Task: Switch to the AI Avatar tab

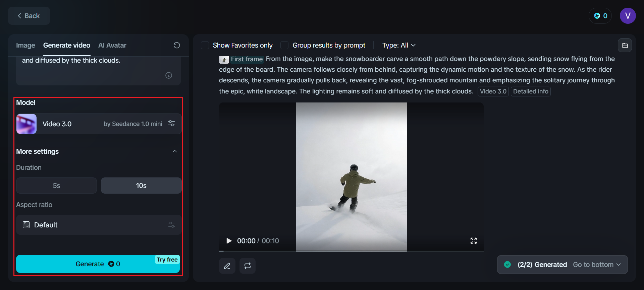Action: (112, 45)
